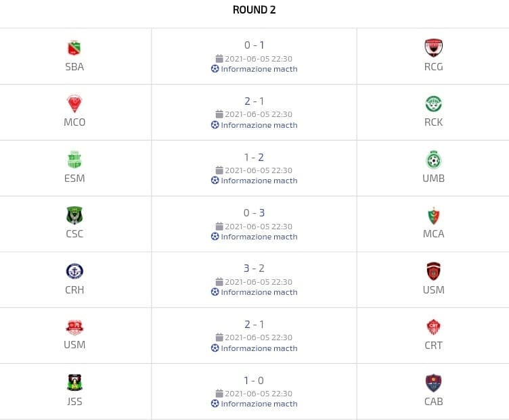
Task: Click the CRH anchor logo
Action: 74,271
